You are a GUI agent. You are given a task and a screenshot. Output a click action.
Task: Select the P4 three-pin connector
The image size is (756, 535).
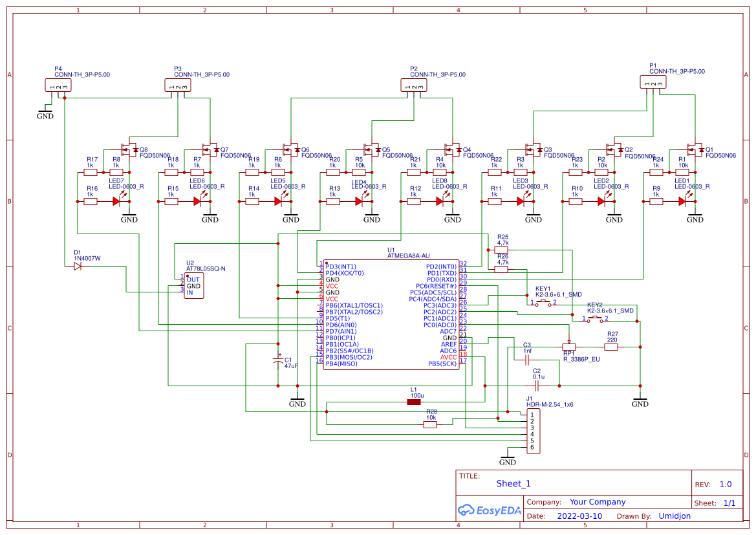point(58,85)
